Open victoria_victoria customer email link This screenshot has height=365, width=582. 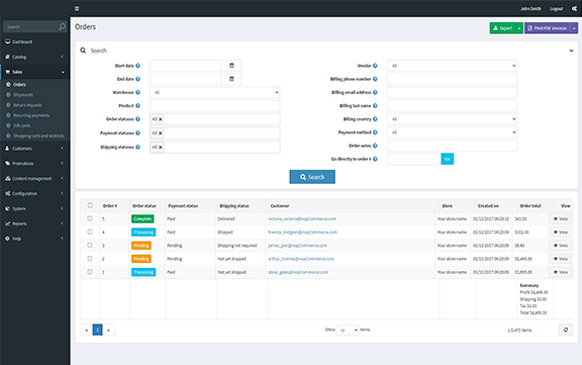coord(302,219)
